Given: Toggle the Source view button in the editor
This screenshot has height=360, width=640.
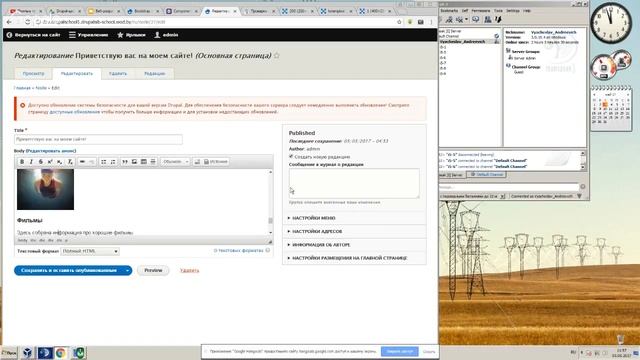Looking at the screenshot, I should (216, 162).
